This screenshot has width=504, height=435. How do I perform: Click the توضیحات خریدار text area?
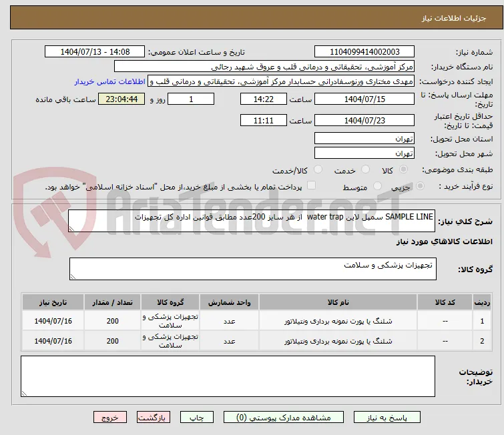(x=228, y=376)
